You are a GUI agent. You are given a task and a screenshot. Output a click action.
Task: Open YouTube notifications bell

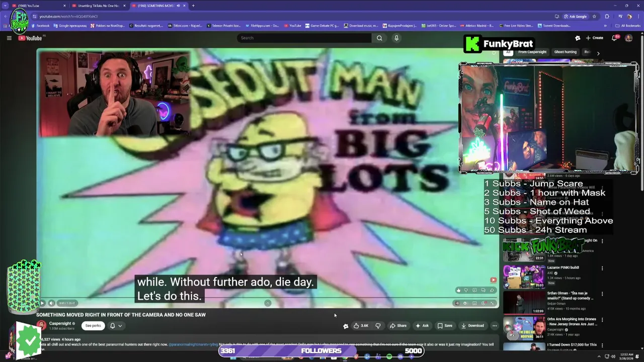pyautogui.click(x=614, y=38)
